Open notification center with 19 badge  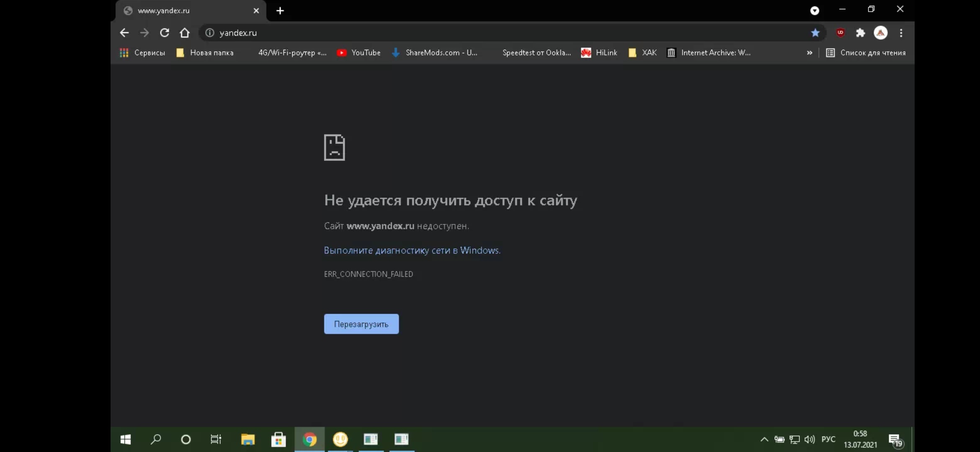tap(896, 441)
